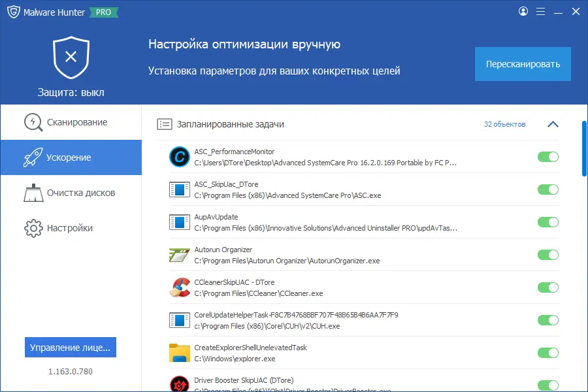Click the ASC_SkipUac_DTore task icon

179,189
